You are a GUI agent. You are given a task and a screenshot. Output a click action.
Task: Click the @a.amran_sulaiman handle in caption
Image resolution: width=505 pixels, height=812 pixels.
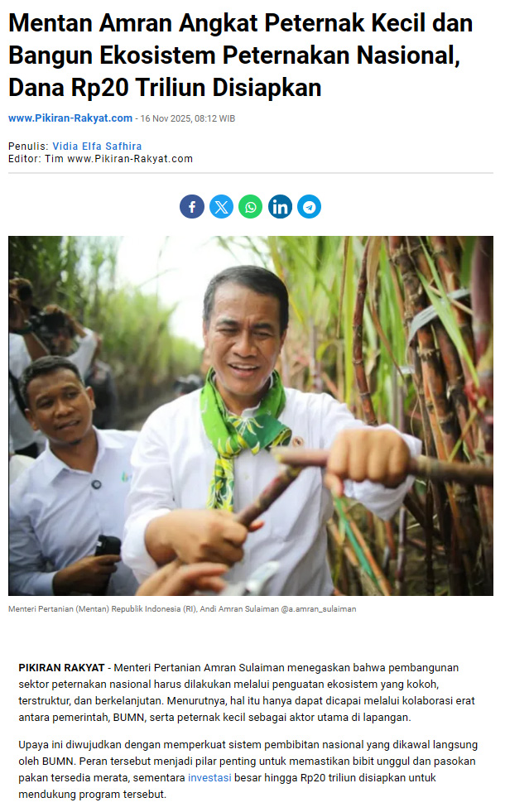tap(319, 609)
